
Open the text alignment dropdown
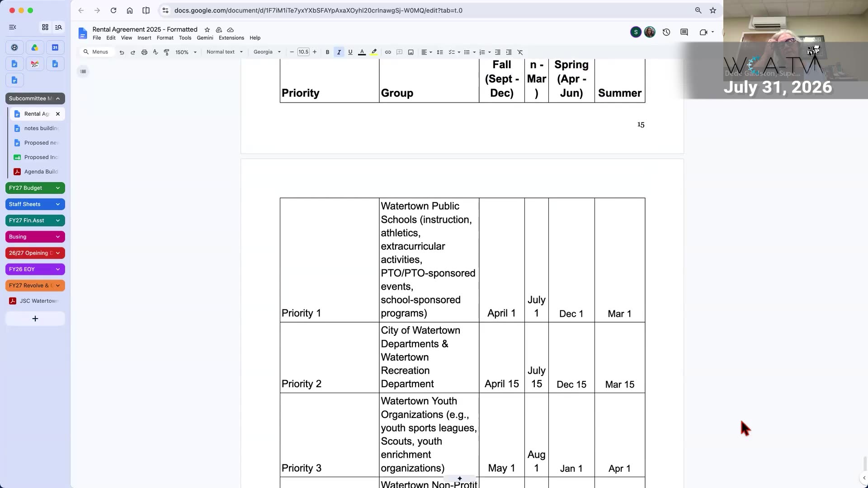pyautogui.click(x=427, y=52)
